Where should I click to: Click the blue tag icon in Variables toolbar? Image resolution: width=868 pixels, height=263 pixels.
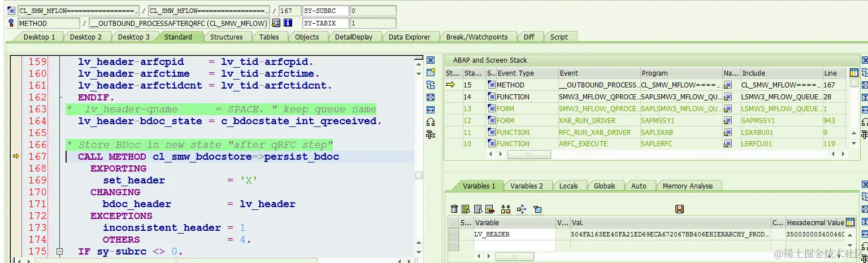pos(537,209)
